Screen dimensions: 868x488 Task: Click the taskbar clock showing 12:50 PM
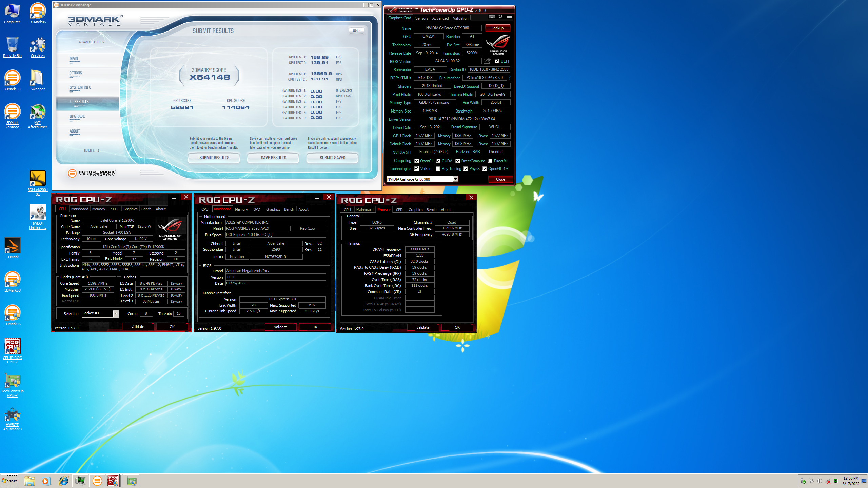(x=851, y=481)
